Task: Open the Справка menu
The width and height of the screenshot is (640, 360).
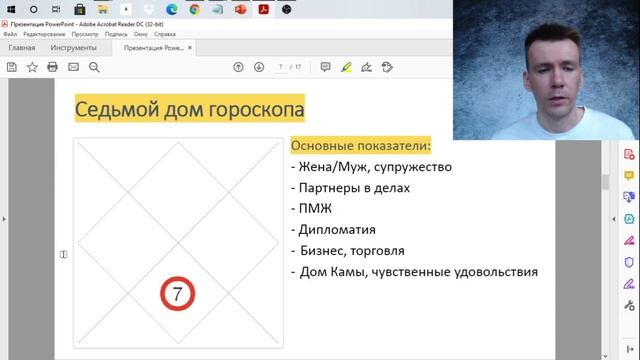Action: (x=165, y=34)
